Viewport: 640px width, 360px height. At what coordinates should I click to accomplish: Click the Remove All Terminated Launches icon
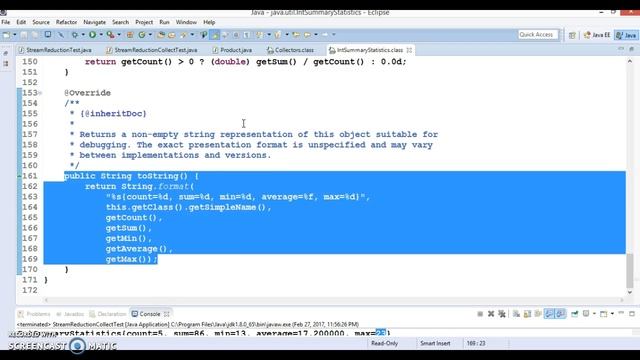point(502,314)
